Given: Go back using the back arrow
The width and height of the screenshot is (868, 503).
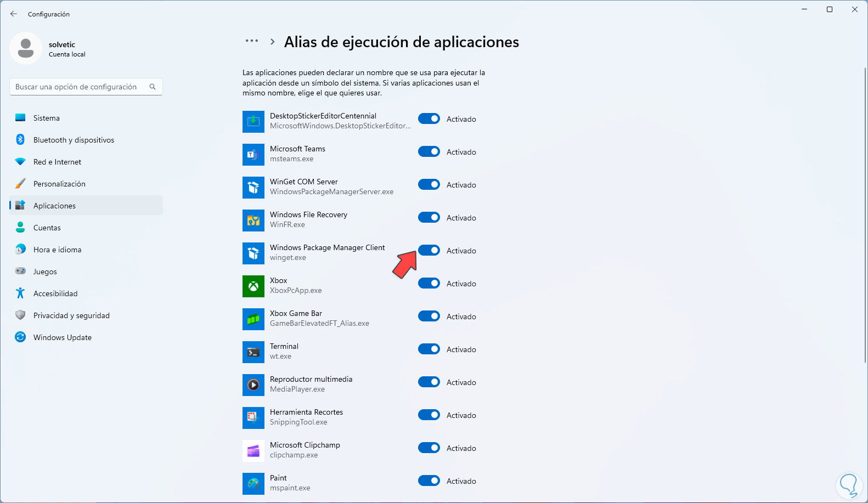Looking at the screenshot, I should point(14,14).
